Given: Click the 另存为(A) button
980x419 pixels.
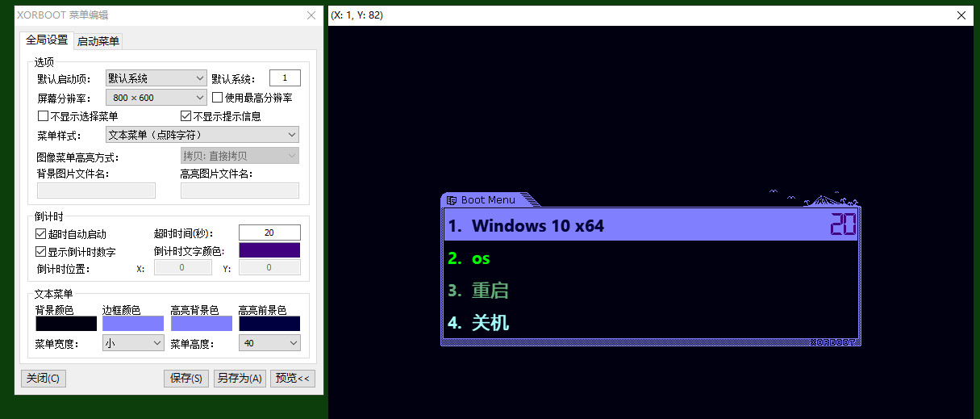Looking at the screenshot, I should click(240, 379).
